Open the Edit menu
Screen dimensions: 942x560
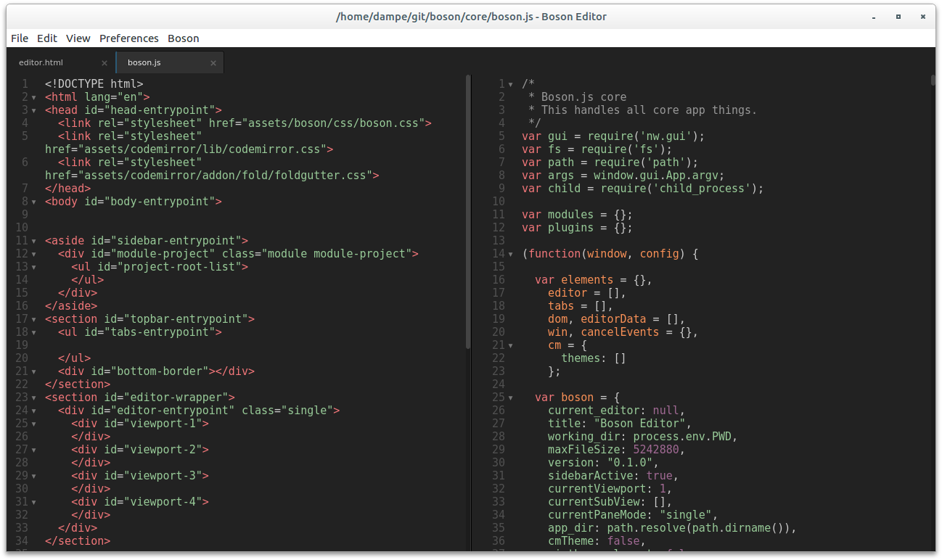[x=47, y=38]
